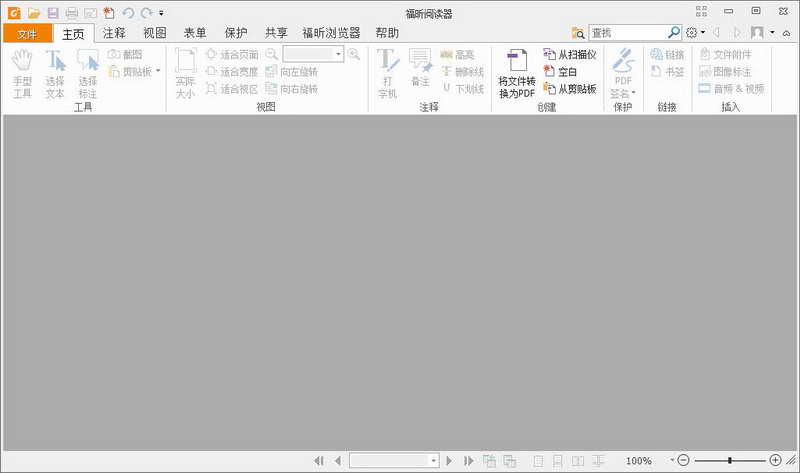Collapse the ribbon with the caret toggle
The image size is (800, 473).
point(787,33)
